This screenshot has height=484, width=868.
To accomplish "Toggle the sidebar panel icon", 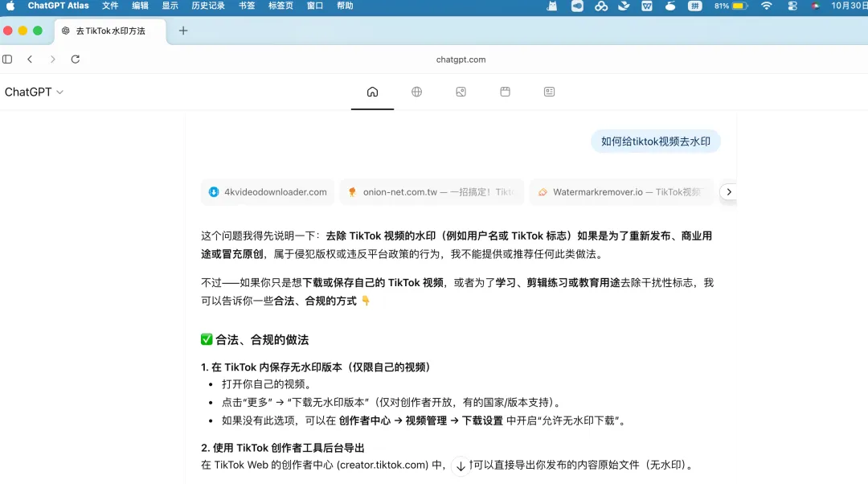I will coord(7,59).
